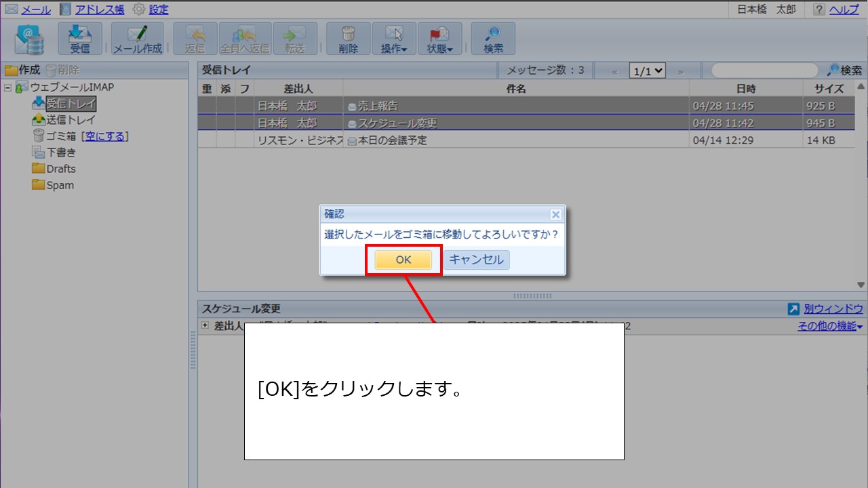The height and width of the screenshot is (488, 868).
Task: Expand the 差出人 header details
Action: pos(205,326)
